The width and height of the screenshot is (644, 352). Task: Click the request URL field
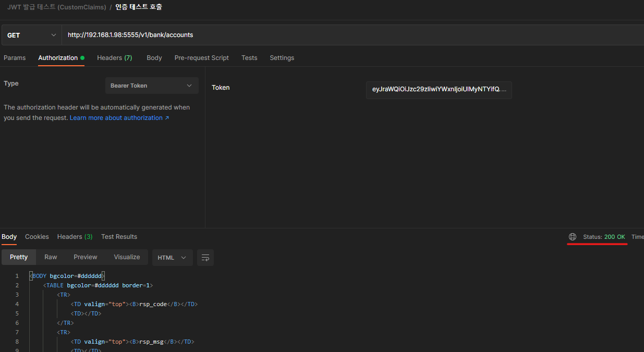313,35
